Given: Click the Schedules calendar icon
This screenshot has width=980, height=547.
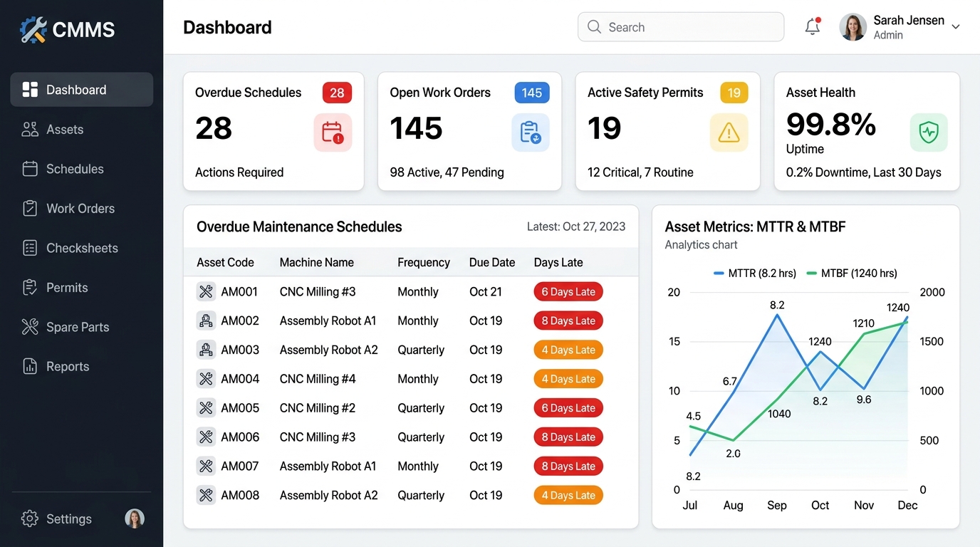Looking at the screenshot, I should coord(30,169).
